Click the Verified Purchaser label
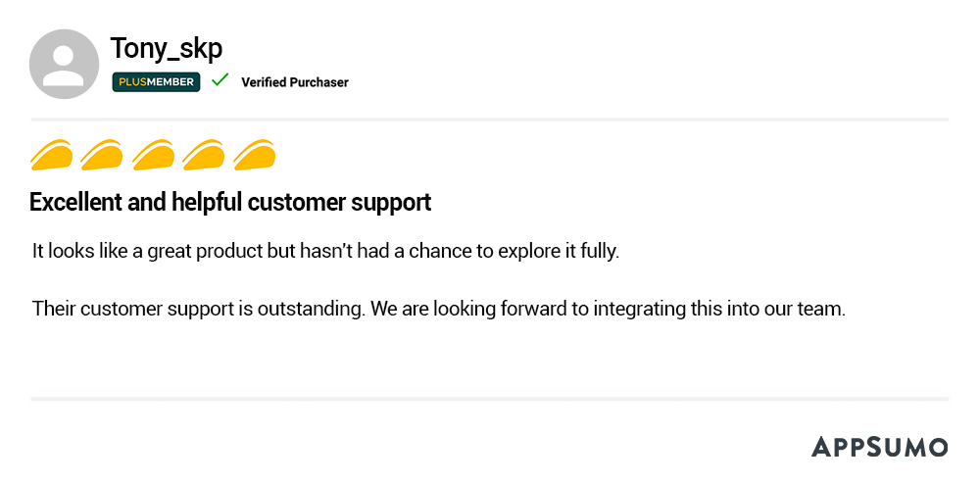 [295, 82]
